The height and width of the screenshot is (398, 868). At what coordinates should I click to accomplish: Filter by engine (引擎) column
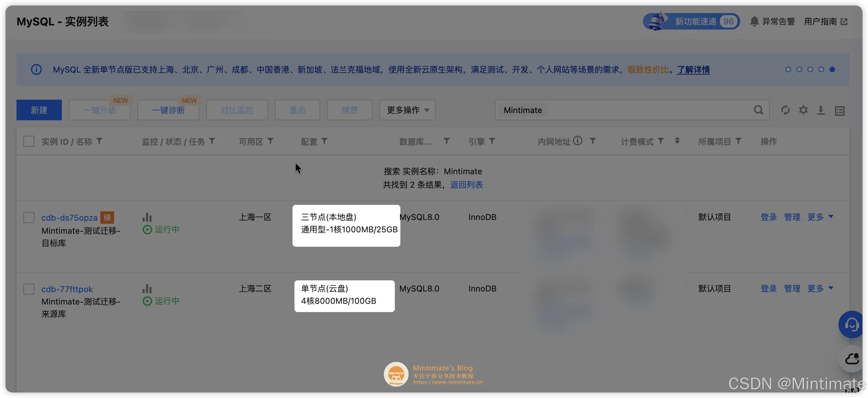492,141
